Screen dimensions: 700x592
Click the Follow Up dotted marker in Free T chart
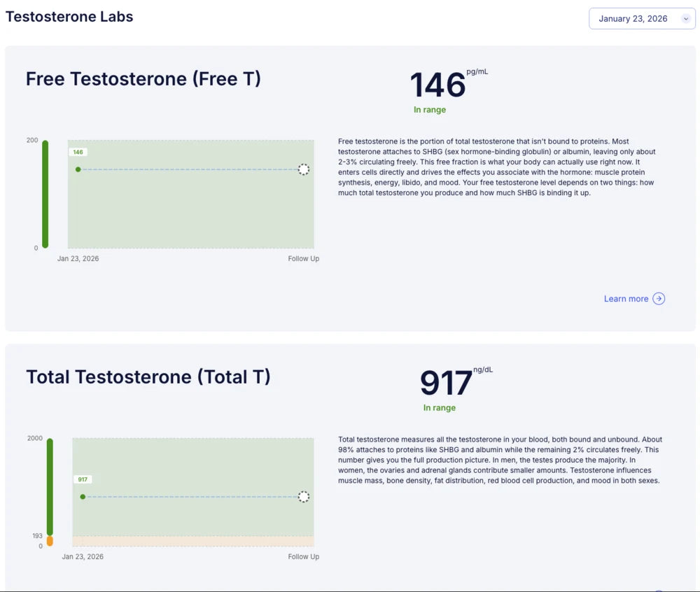click(x=304, y=169)
